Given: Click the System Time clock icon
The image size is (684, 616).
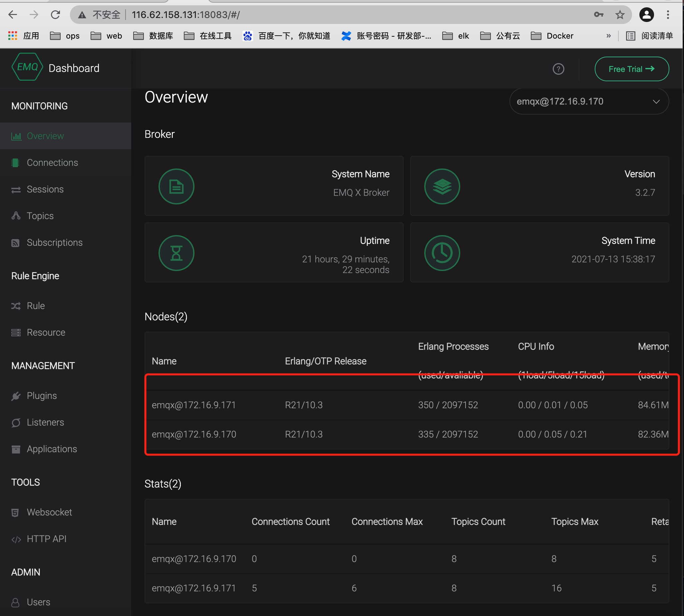Looking at the screenshot, I should coord(442,253).
